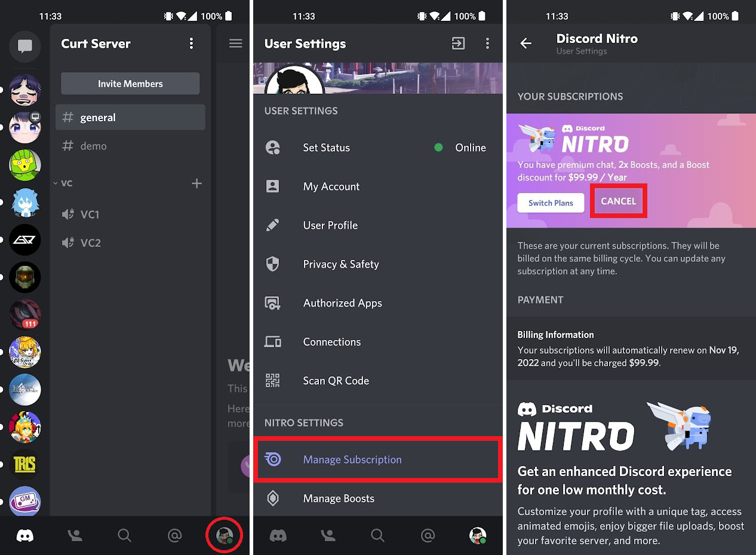Tap Switch Plans button on Nitro card

[x=551, y=203]
